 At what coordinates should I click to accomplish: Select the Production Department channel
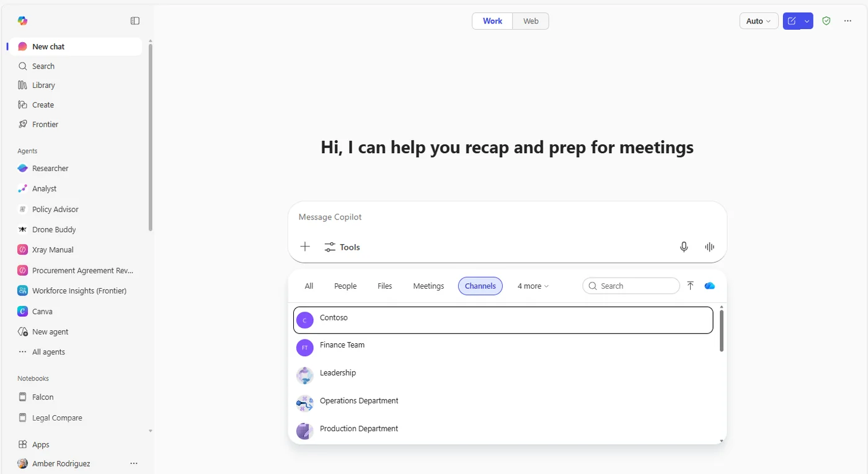[503, 431]
